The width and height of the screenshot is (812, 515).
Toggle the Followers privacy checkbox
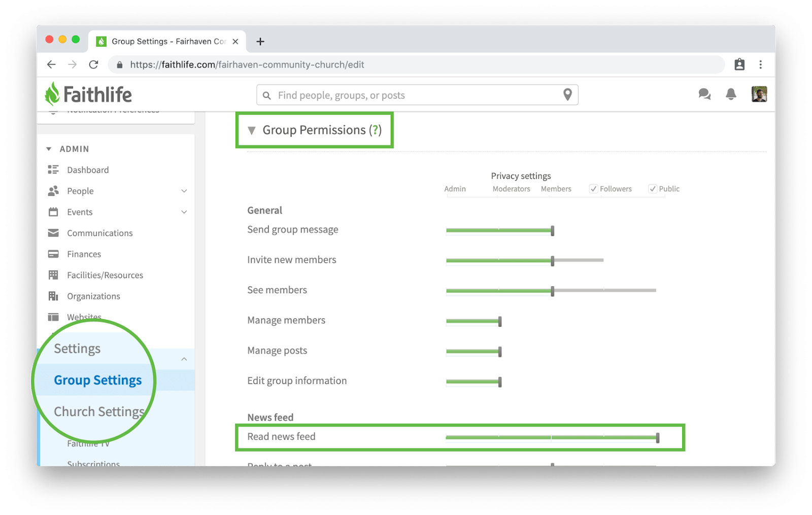tap(593, 189)
